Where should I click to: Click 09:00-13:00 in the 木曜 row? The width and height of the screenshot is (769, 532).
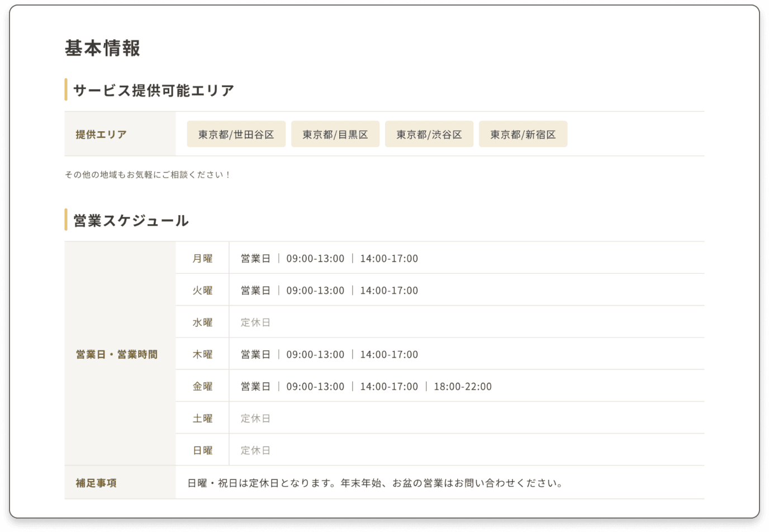coord(315,354)
